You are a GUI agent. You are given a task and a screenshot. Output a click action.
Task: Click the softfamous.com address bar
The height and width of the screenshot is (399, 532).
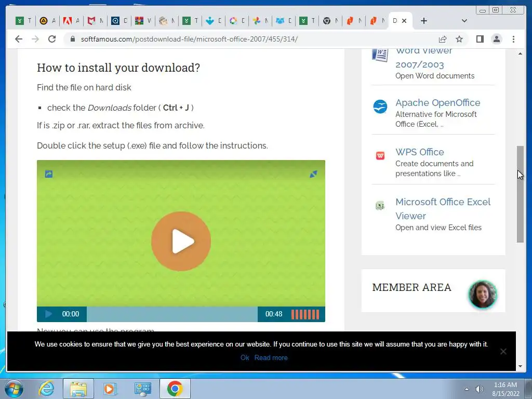[189, 39]
